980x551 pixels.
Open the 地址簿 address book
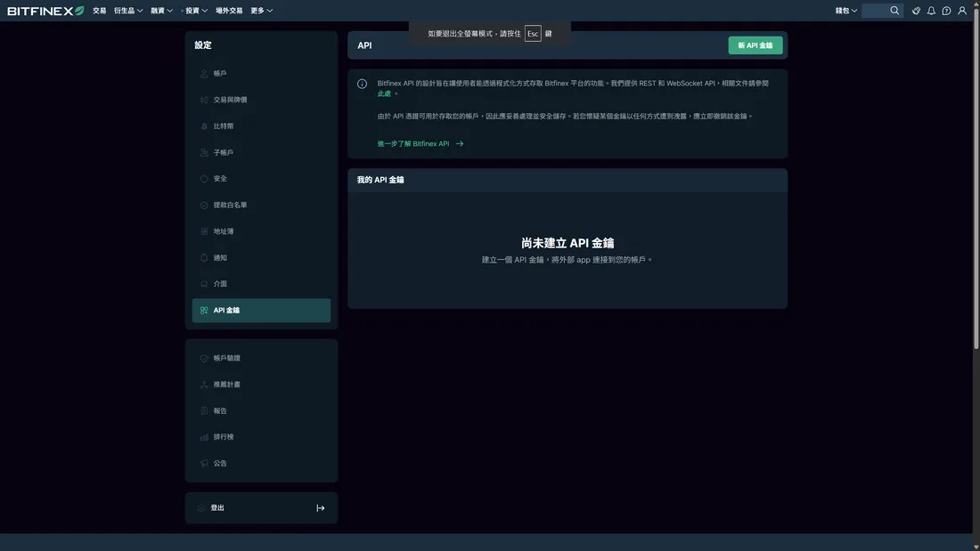pyautogui.click(x=261, y=231)
